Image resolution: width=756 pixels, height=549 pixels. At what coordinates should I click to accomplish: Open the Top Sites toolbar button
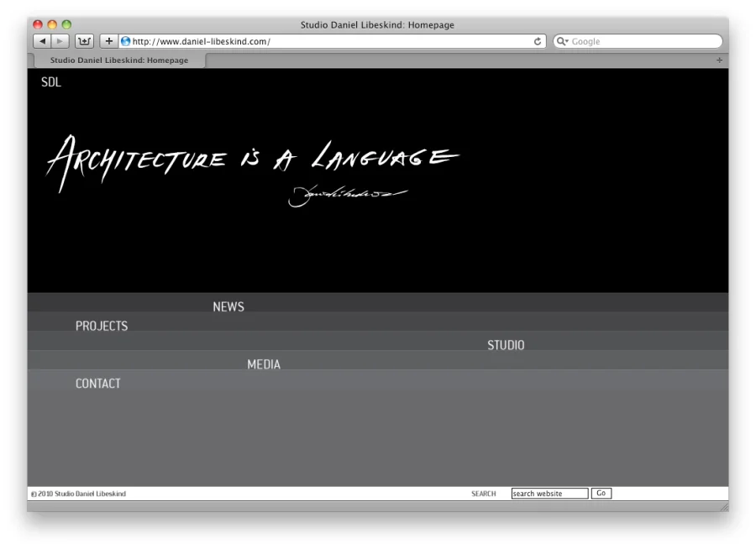[85, 41]
